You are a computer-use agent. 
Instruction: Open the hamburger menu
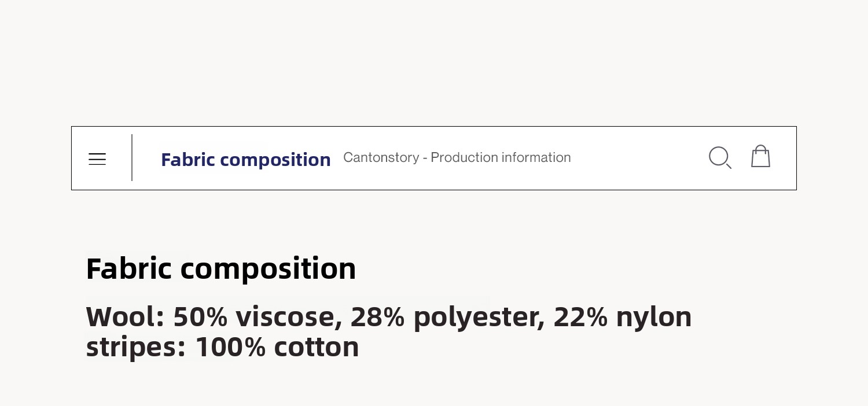coord(97,159)
